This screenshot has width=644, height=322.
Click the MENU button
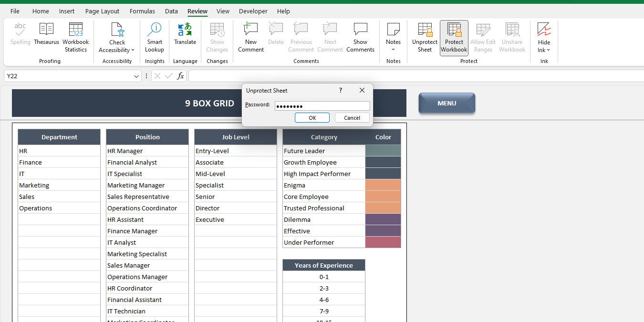coord(447,103)
